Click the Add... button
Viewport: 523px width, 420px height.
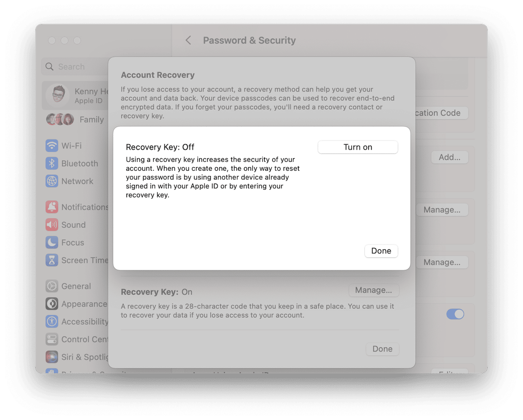pos(450,157)
